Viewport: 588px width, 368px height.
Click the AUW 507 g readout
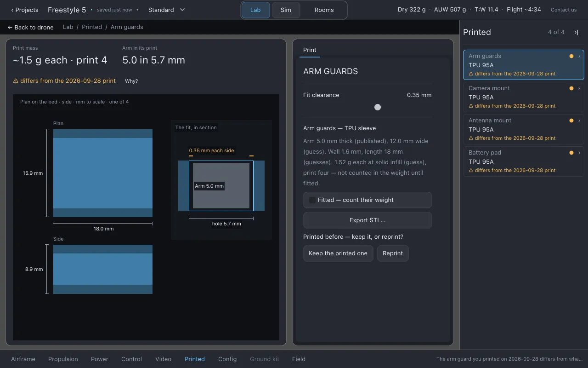point(450,10)
